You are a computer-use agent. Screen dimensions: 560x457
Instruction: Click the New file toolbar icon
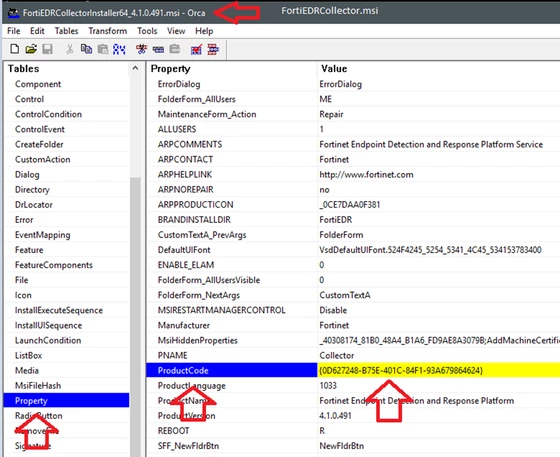tap(15, 49)
